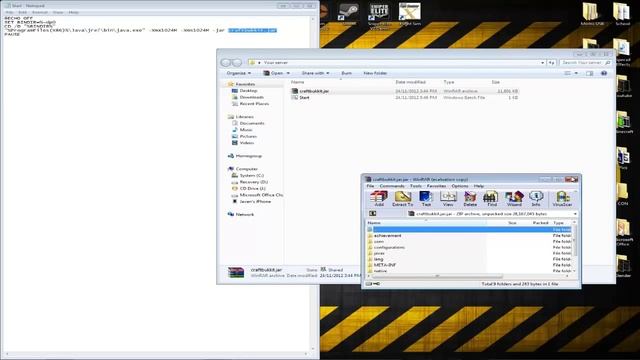Viewport: 640px width, 360px height.
Task: Select Homegroup in Explorer sidebar
Action: [x=249, y=156]
